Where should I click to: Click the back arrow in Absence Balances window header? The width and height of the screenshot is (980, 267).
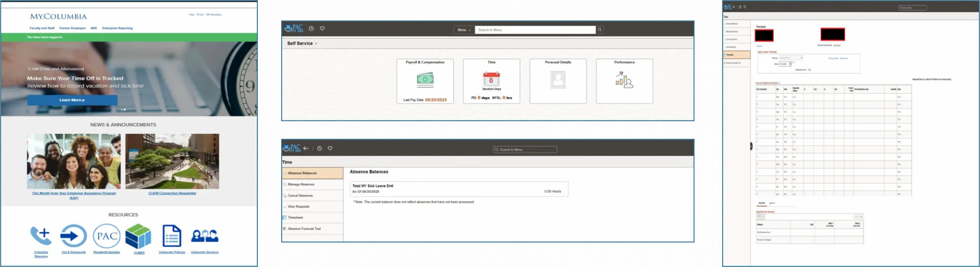click(306, 148)
